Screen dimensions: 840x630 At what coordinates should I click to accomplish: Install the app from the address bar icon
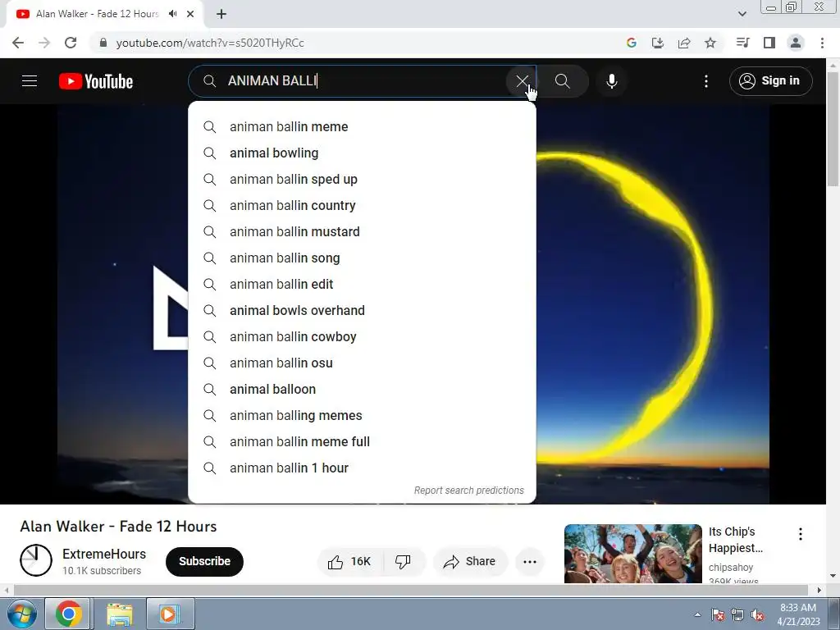[x=658, y=43]
